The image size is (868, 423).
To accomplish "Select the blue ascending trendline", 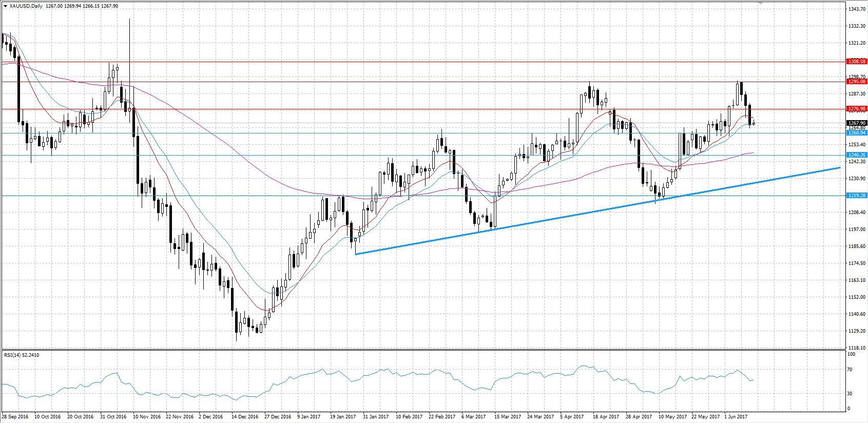I will 597,210.
